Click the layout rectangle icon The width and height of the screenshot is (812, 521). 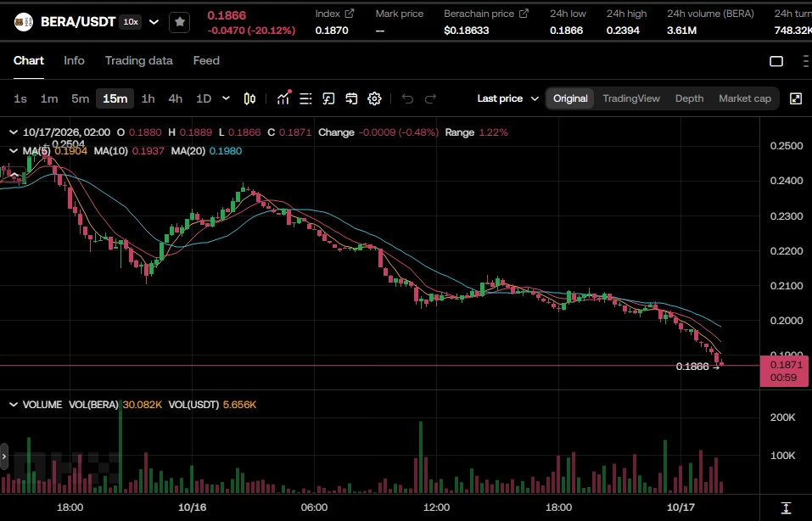pyautogui.click(x=776, y=61)
